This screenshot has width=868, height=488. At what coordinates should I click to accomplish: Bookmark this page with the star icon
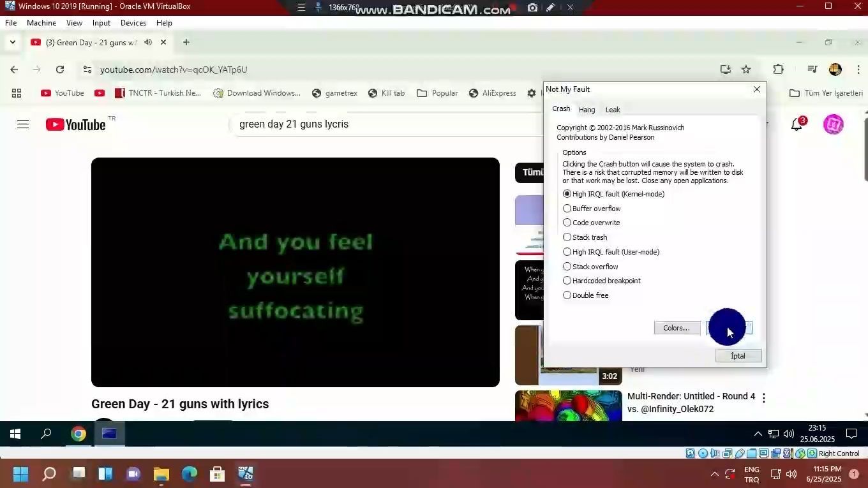(x=745, y=70)
